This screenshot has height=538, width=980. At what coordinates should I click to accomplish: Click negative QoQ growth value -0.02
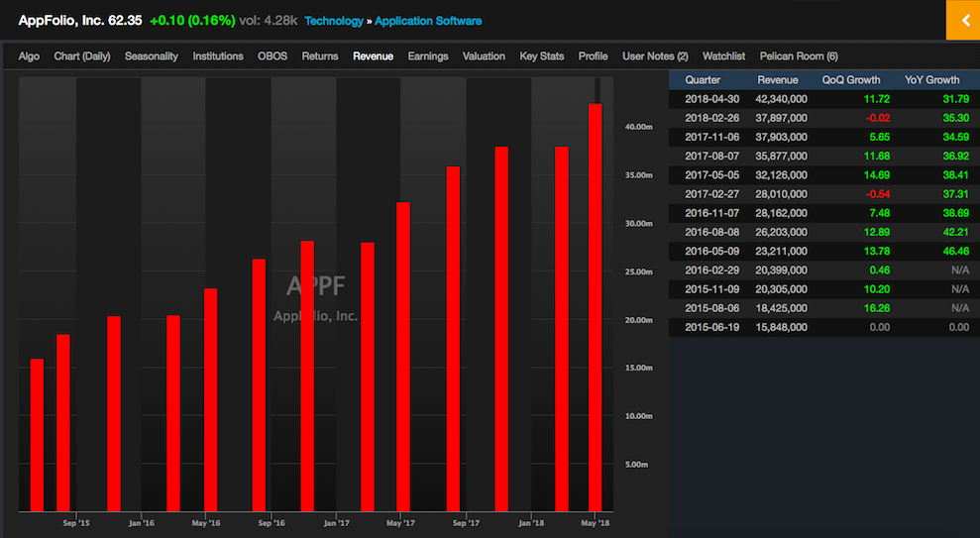coord(878,118)
